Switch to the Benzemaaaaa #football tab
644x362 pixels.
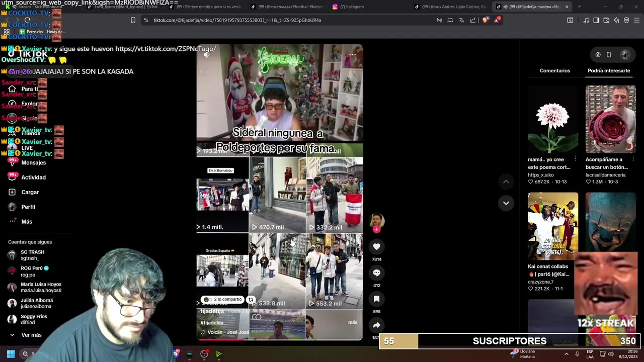(287, 7)
